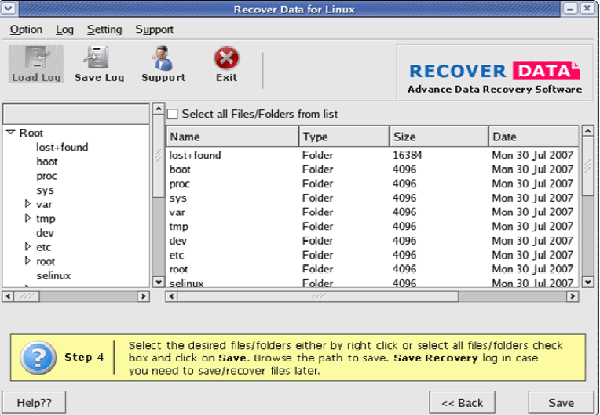Close the Recover Data for Linux window

[x=587, y=8]
